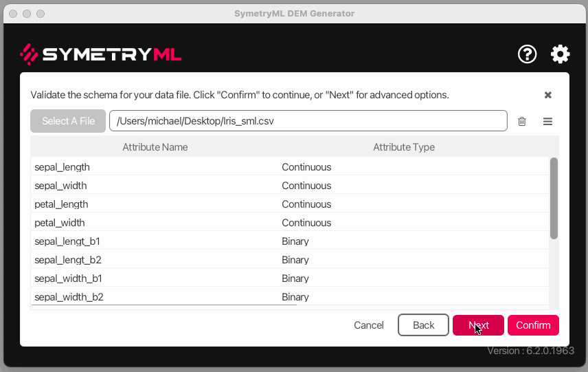588x372 pixels.
Task: Select the sepal_lengt_b1 attribute name
Action: [67, 241]
